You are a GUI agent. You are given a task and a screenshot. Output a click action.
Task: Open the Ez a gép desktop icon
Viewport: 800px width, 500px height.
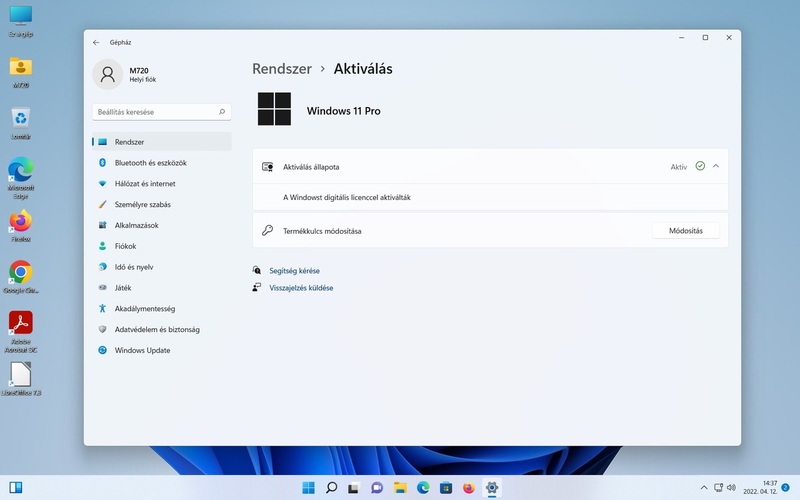(x=20, y=21)
